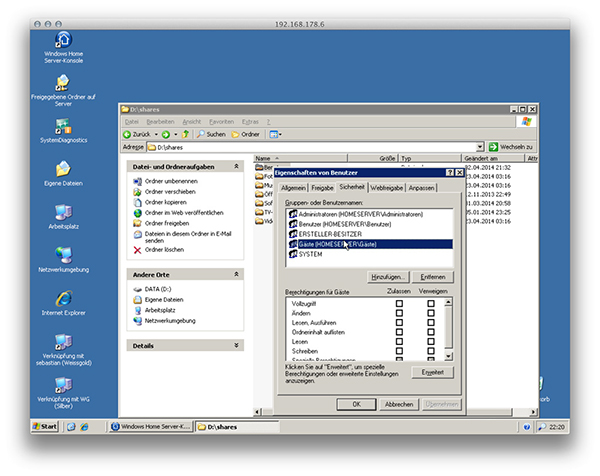
Task: Toggle the Ordner folders pane button
Action: (x=246, y=134)
